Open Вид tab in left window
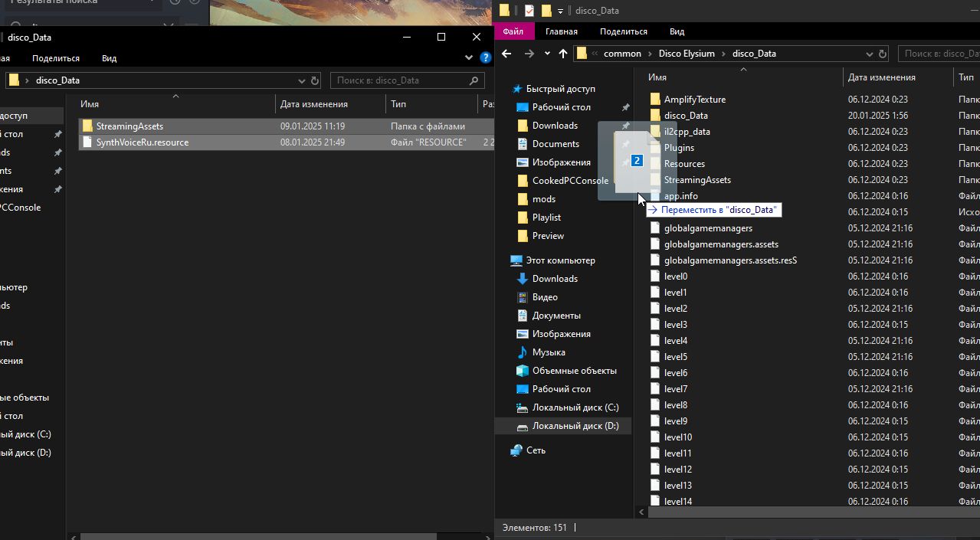980x540 pixels. pyautogui.click(x=109, y=58)
